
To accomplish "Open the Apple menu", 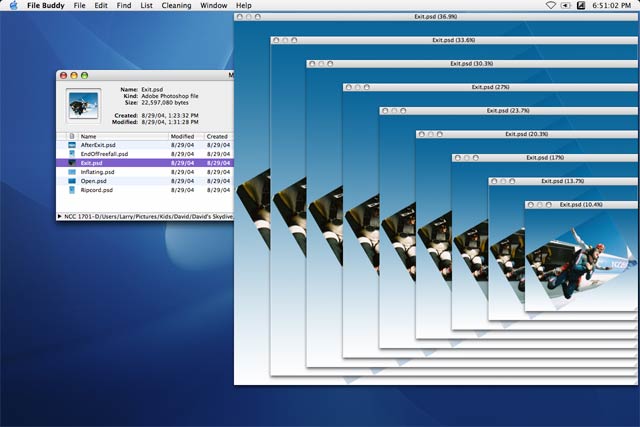I will pyautogui.click(x=13, y=5).
